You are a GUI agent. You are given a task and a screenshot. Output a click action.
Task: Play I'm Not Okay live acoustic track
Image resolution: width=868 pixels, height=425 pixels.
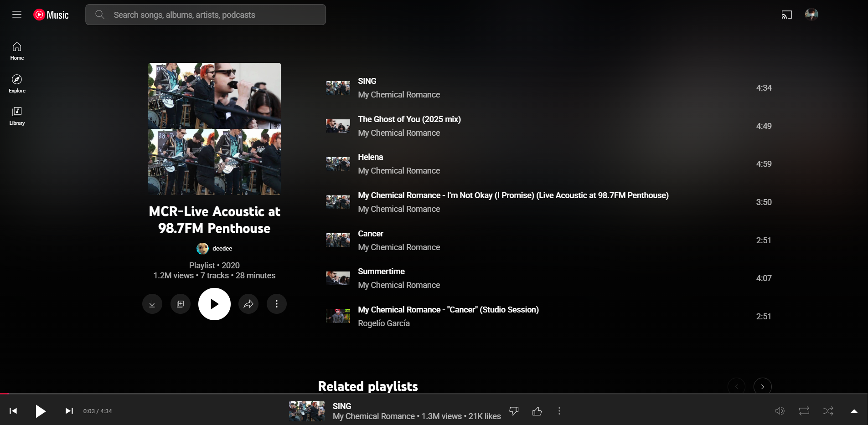[x=513, y=195]
